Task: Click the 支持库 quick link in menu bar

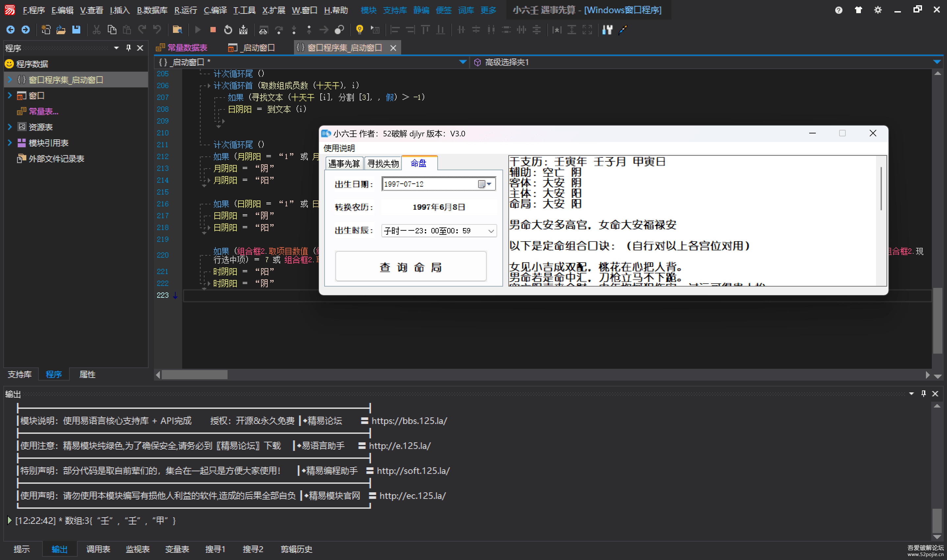Action: pos(395,10)
